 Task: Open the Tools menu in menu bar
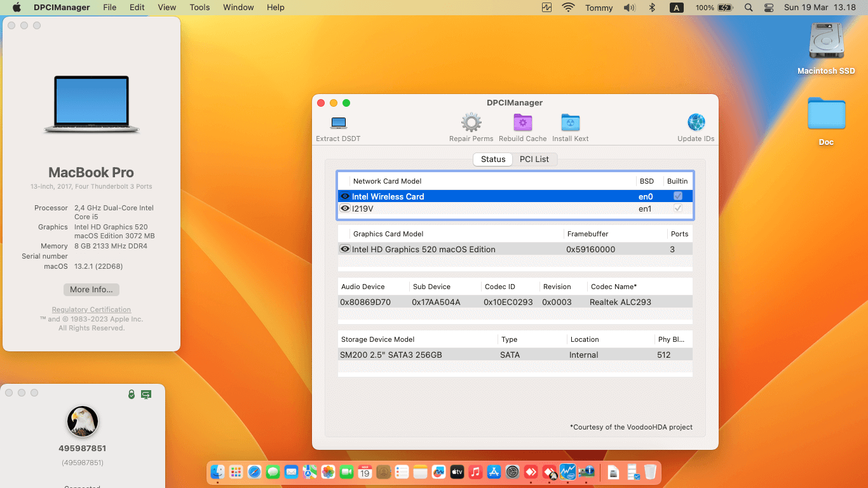pos(200,8)
